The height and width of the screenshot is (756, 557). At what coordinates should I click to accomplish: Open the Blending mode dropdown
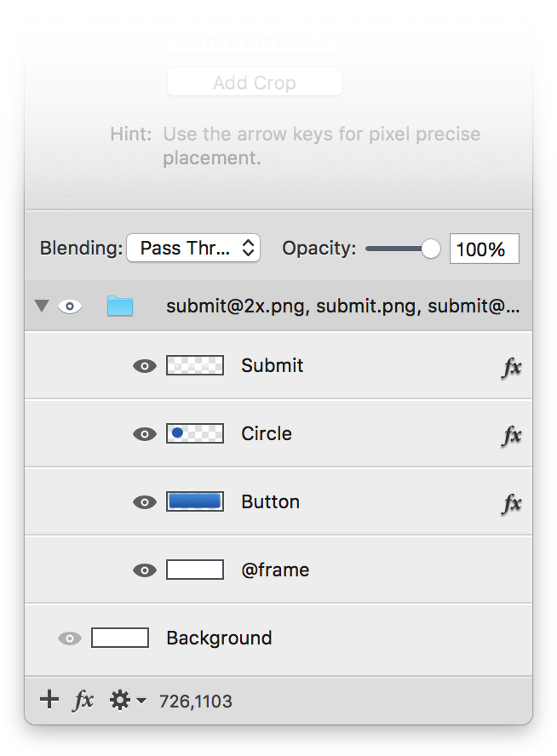pyautogui.click(x=193, y=249)
